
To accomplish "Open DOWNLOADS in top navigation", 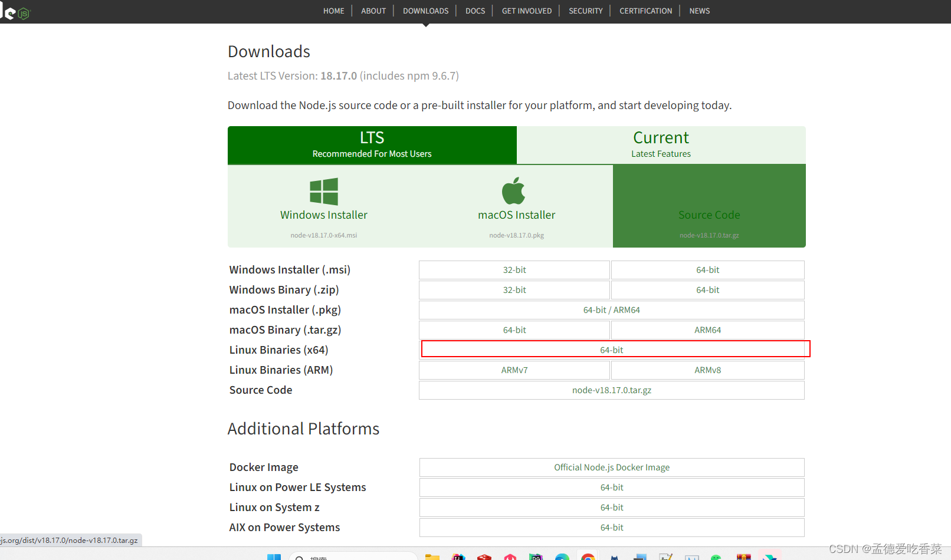I will tap(425, 11).
